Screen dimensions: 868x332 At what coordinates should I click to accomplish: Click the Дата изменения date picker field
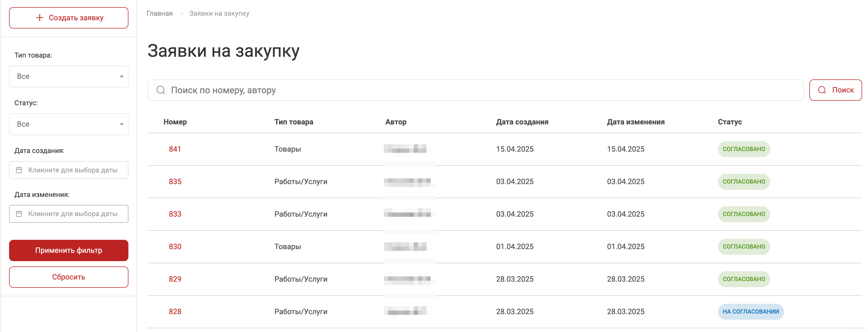pyautogui.click(x=72, y=214)
